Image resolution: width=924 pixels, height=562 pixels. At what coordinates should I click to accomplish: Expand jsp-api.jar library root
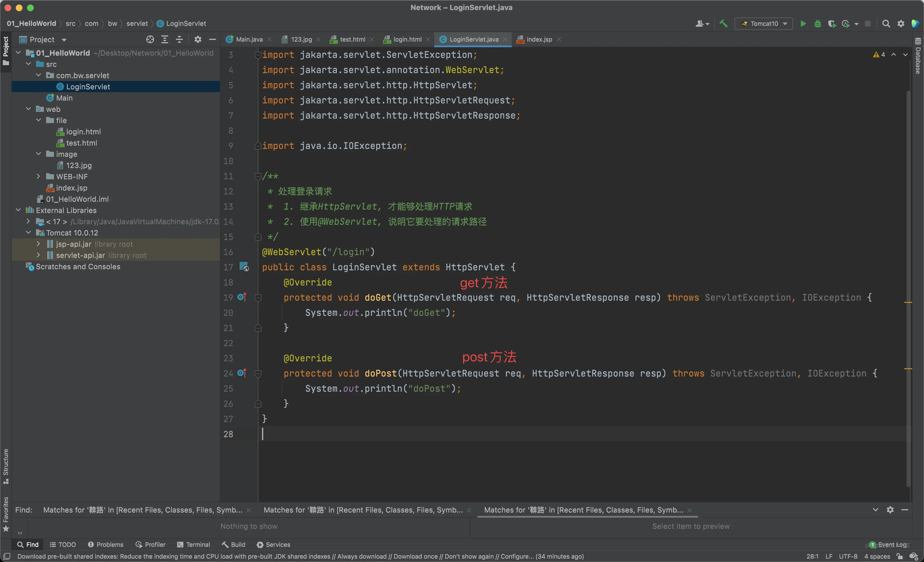tap(38, 244)
